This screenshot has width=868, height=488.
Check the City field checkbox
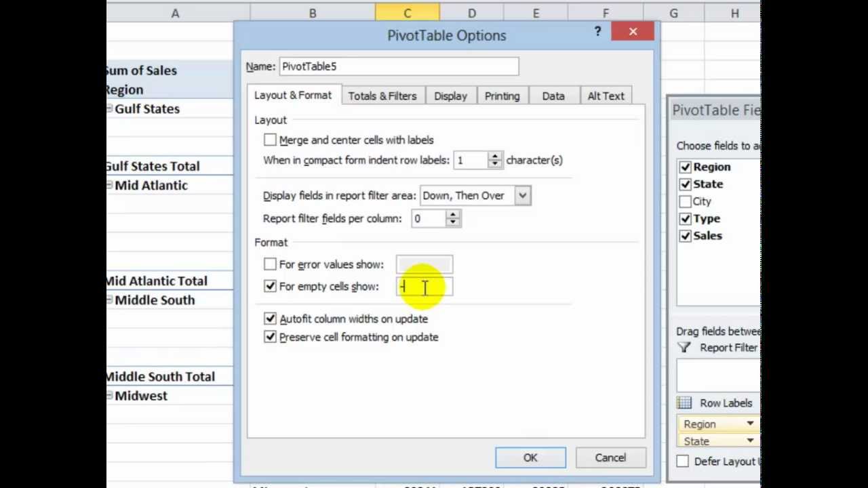point(685,201)
